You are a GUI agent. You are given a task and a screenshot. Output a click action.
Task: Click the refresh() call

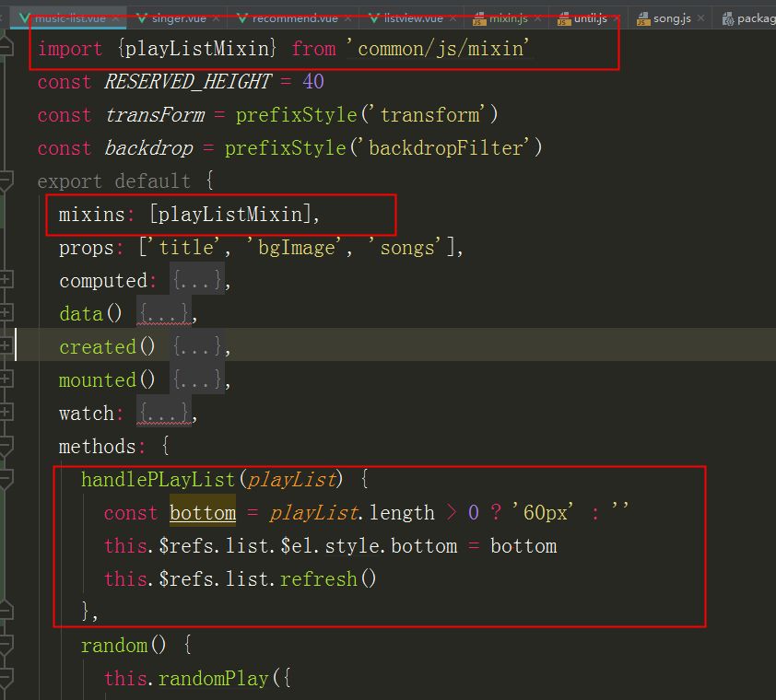pyautogui.click(x=327, y=578)
